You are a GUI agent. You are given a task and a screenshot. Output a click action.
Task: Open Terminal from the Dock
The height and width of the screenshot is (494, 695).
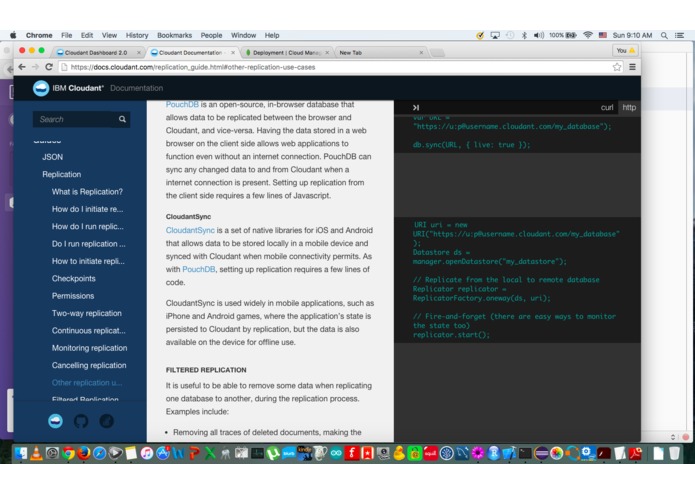[525, 453]
